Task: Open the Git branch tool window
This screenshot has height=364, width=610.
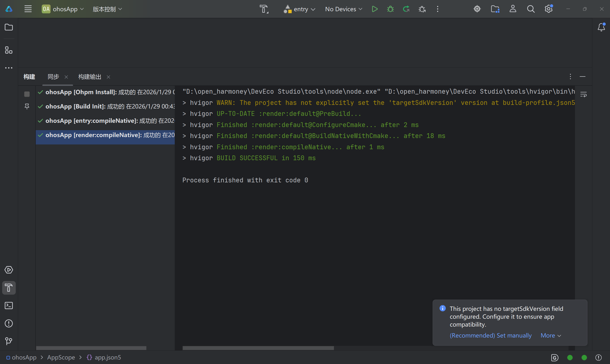Action: pos(9,341)
